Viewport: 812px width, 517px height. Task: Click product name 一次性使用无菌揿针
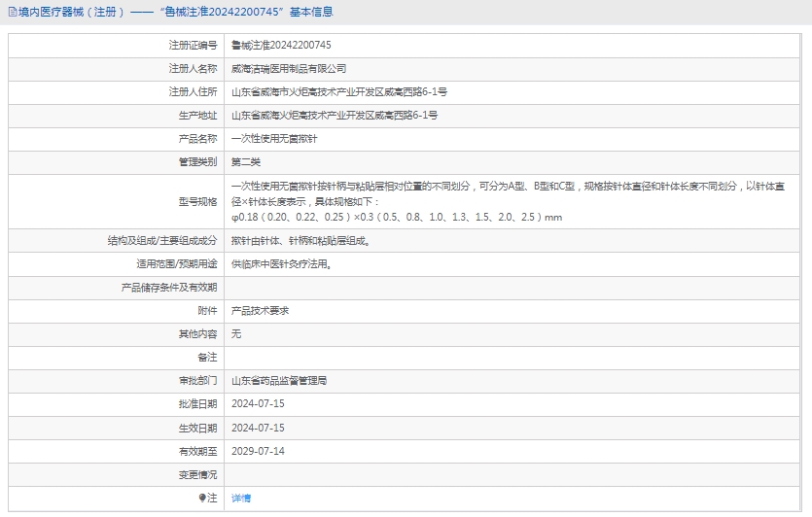274,139
